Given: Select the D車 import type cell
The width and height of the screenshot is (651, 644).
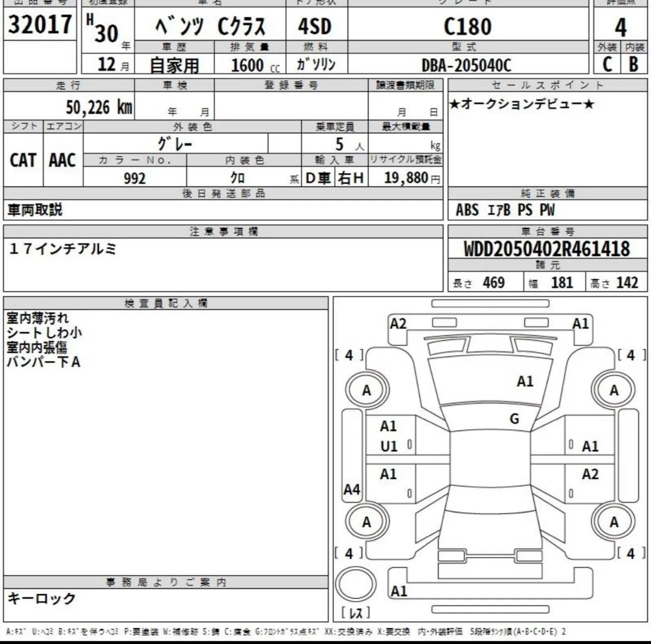Looking at the screenshot, I should [318, 177].
